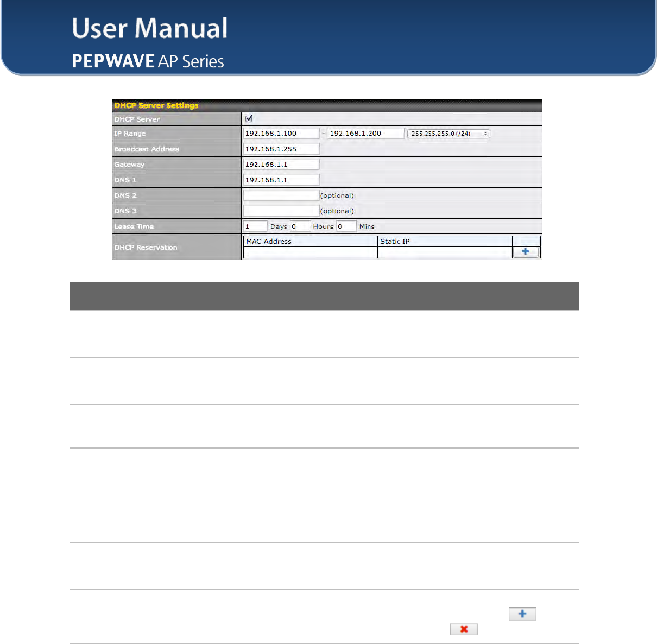Click the 'Static IP' column header
657x644 pixels.
click(395, 241)
